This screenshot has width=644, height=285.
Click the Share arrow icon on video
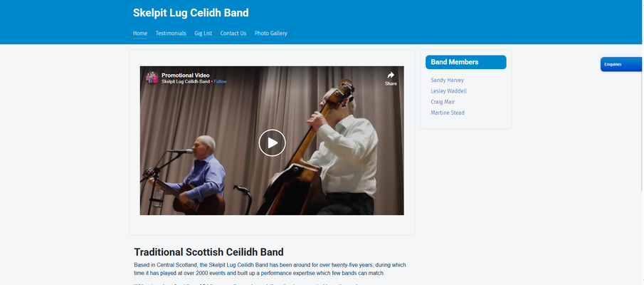[x=391, y=76]
